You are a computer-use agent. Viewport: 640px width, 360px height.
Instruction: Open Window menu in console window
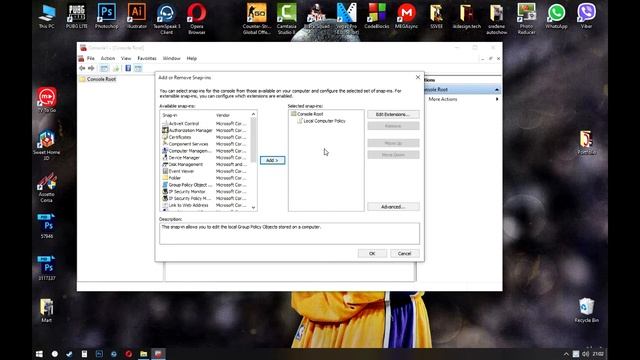(x=171, y=58)
